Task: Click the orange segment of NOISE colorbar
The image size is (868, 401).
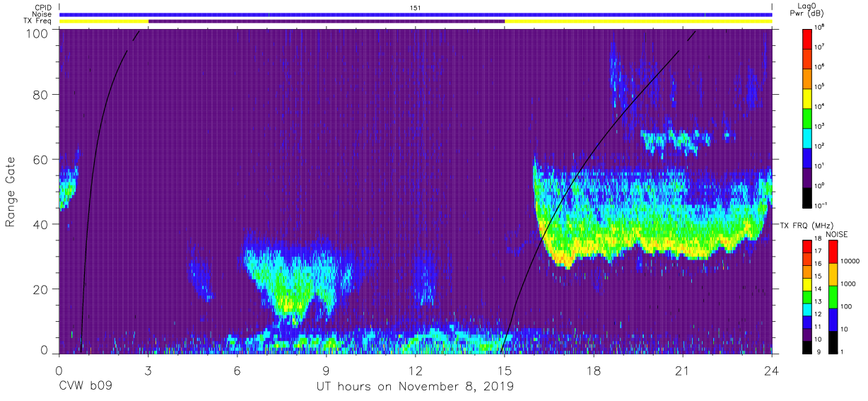Action: point(834,274)
